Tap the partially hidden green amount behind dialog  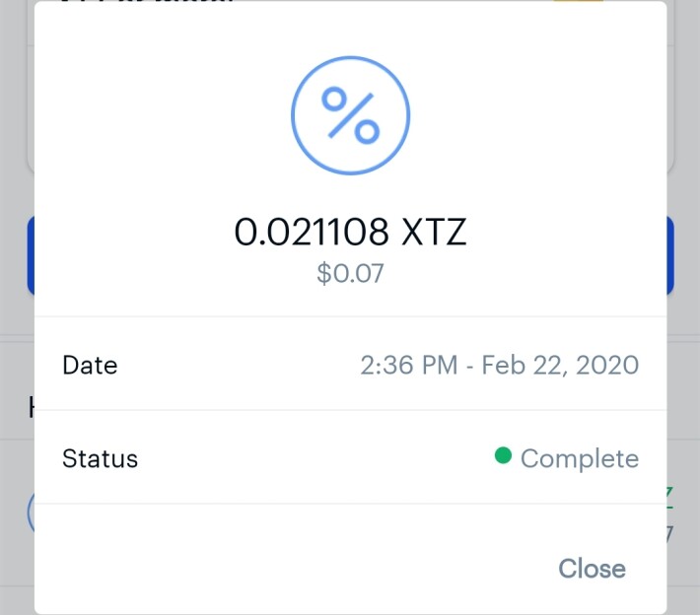pyautogui.click(x=669, y=498)
